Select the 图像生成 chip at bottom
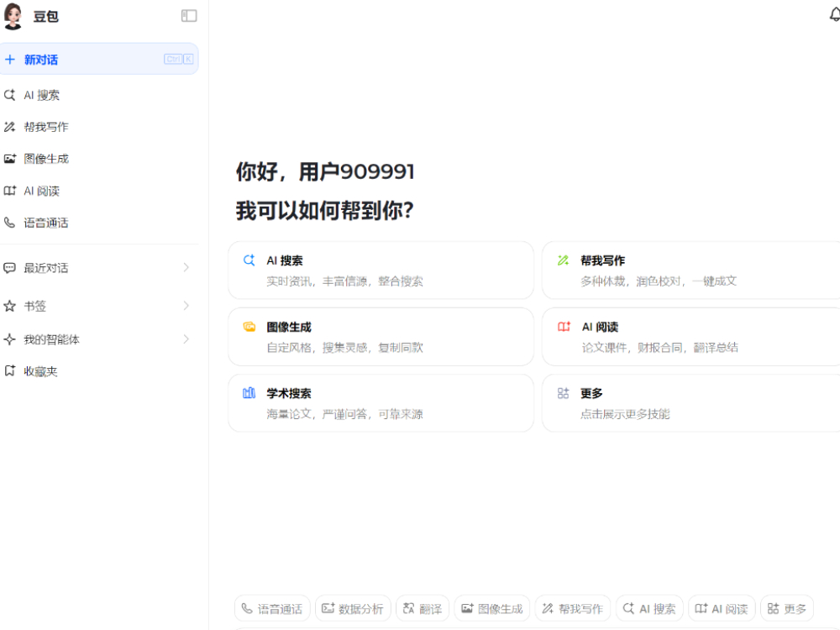The width and height of the screenshot is (840, 630). [491, 608]
